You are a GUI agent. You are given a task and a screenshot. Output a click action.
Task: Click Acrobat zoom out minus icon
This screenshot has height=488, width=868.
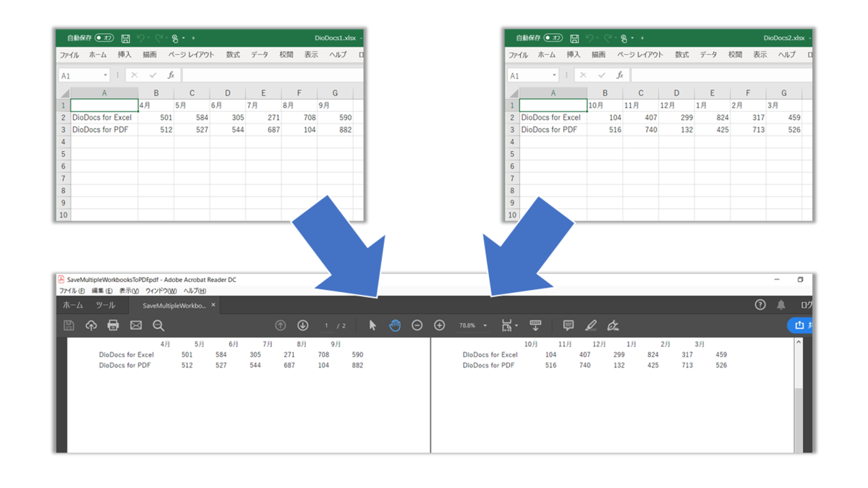click(417, 325)
